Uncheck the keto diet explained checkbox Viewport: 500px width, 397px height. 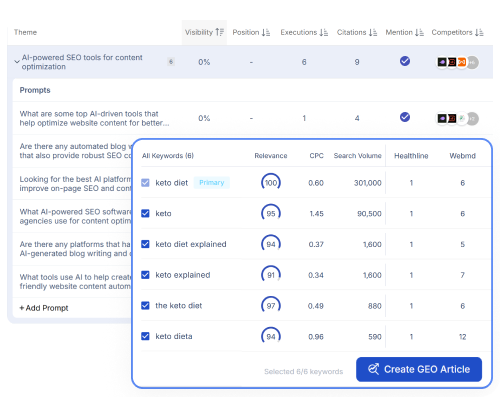(x=145, y=244)
